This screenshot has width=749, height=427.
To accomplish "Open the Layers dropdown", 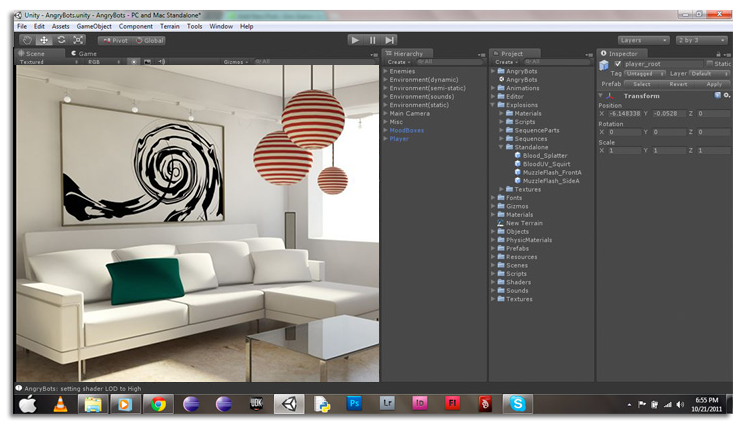I will [x=642, y=40].
